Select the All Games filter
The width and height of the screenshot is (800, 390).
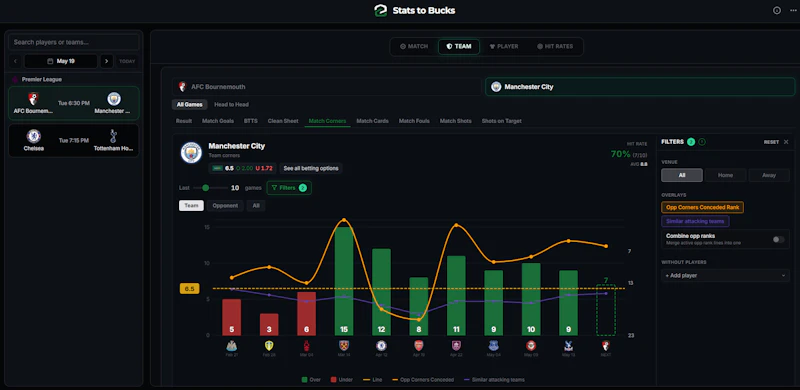point(189,105)
